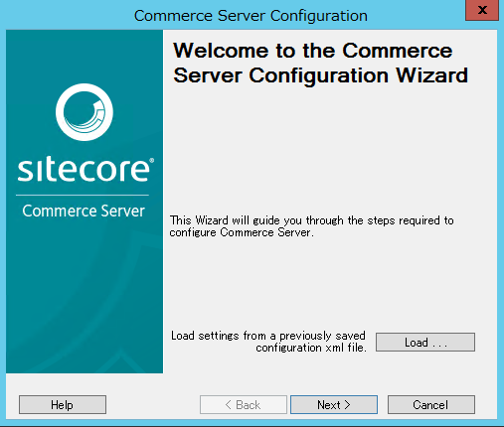The height and width of the screenshot is (427, 504).
Task: Click the Commerce Server label under the logo
Action: pos(84,212)
